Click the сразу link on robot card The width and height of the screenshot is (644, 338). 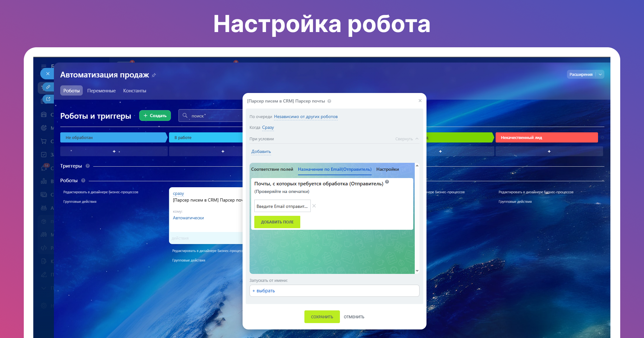pos(178,193)
